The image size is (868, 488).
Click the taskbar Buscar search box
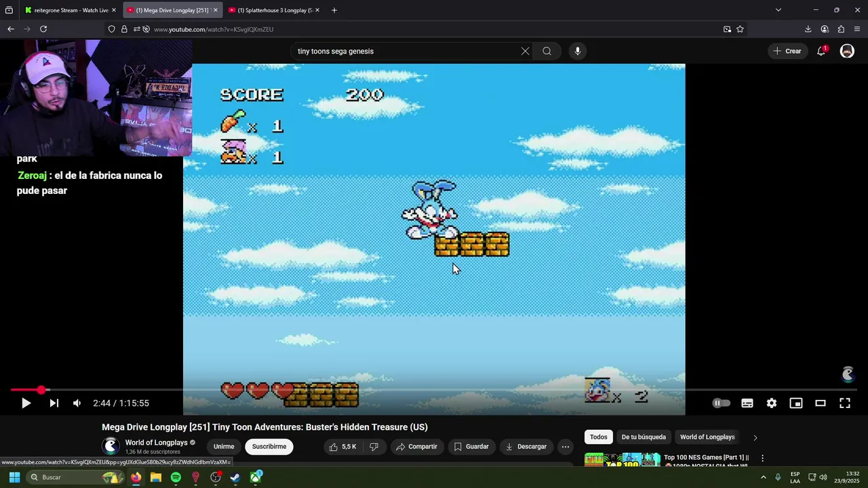(76, 477)
